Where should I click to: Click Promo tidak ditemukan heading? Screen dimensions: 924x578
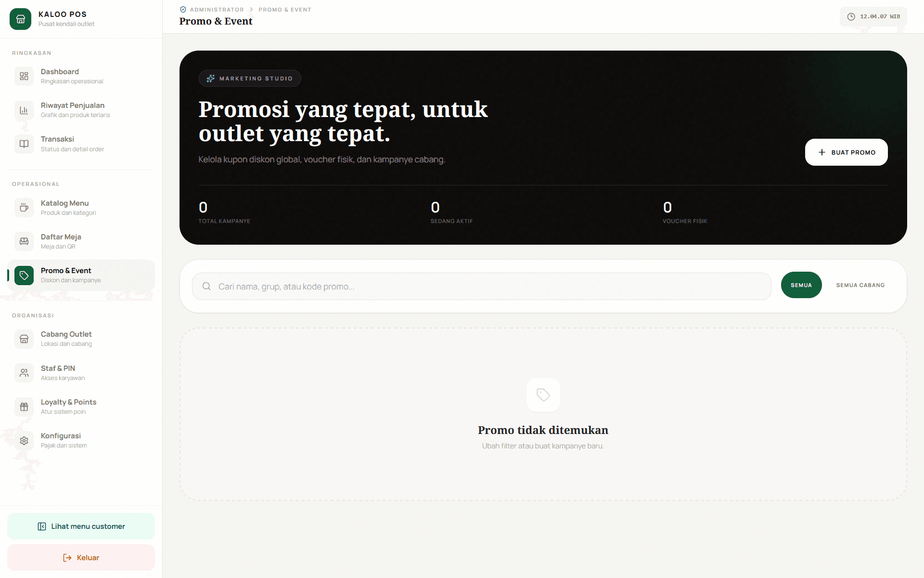click(x=543, y=430)
